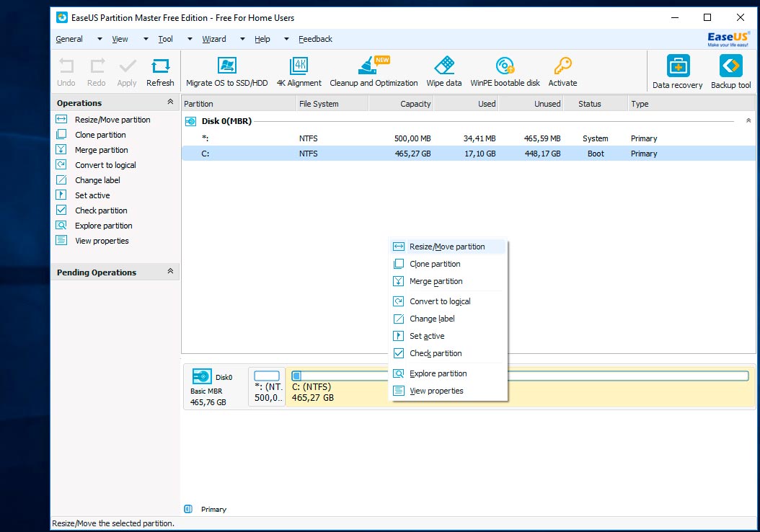Image resolution: width=760 pixels, height=532 pixels.
Task: Click the Apply checkmark icon
Action: (127, 66)
